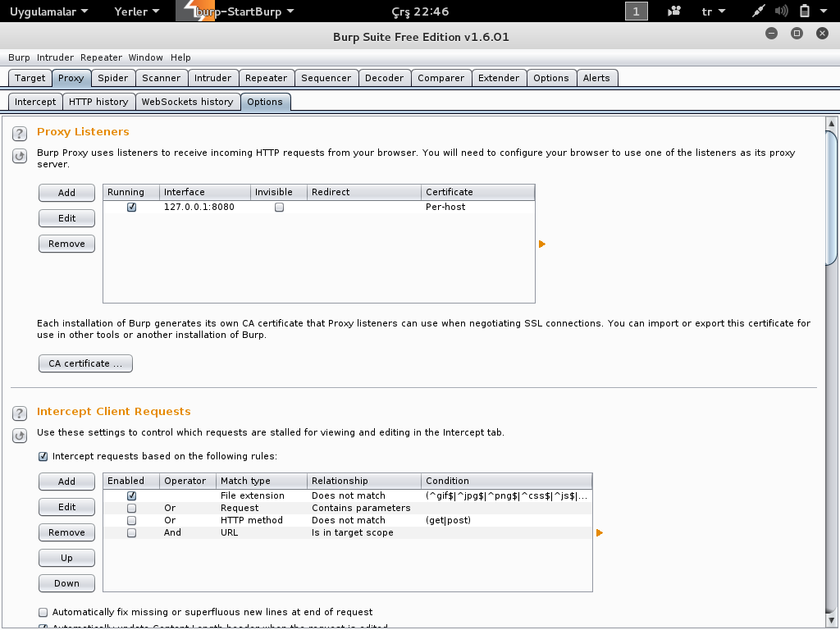The height and width of the screenshot is (630, 840).
Task: Open the Yerler menu dropdown
Action: 137,11
